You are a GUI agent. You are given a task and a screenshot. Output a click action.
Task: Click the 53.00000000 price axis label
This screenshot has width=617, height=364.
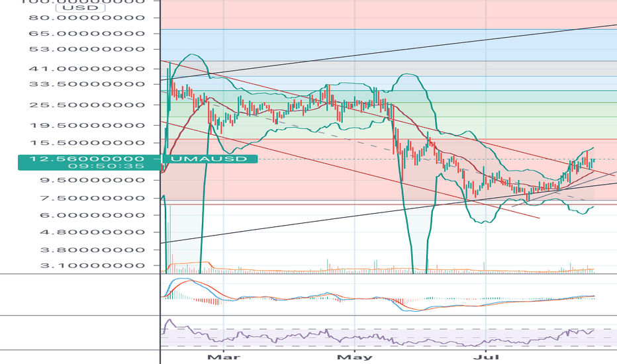pos(87,49)
